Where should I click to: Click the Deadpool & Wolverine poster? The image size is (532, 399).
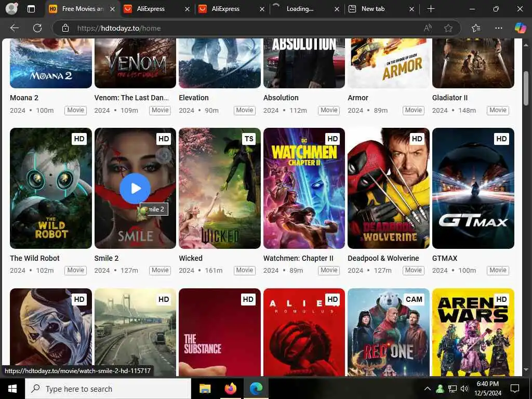pos(389,188)
